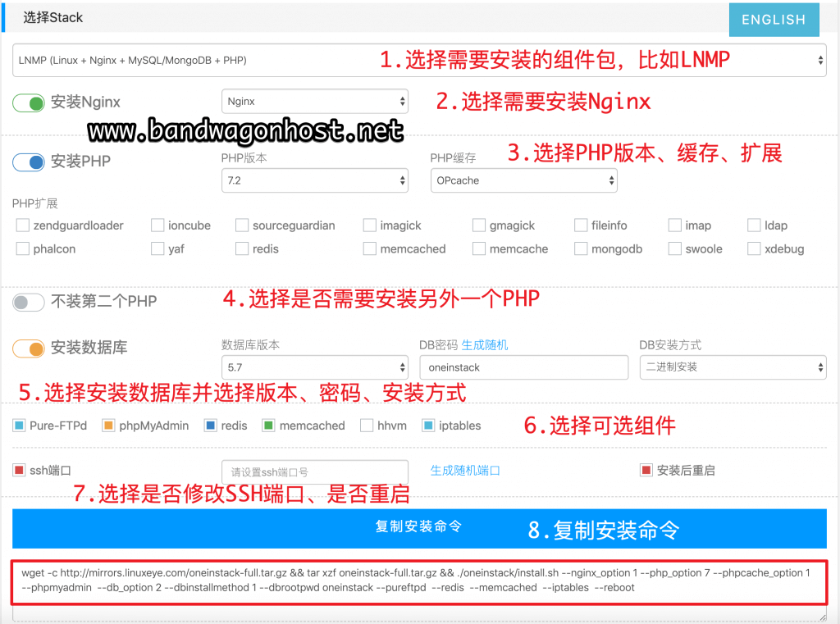Check the ldap extension
840x624 pixels.
click(x=754, y=225)
